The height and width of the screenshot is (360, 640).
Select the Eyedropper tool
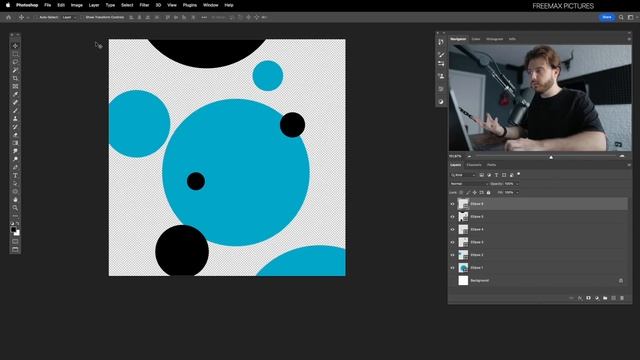[x=16, y=94]
